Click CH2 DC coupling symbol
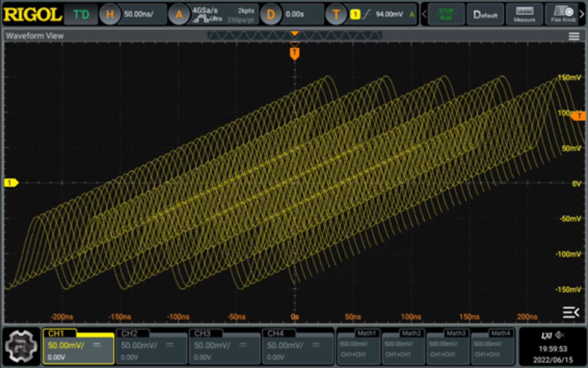Screen dimensions: 588x368 tap(170, 345)
